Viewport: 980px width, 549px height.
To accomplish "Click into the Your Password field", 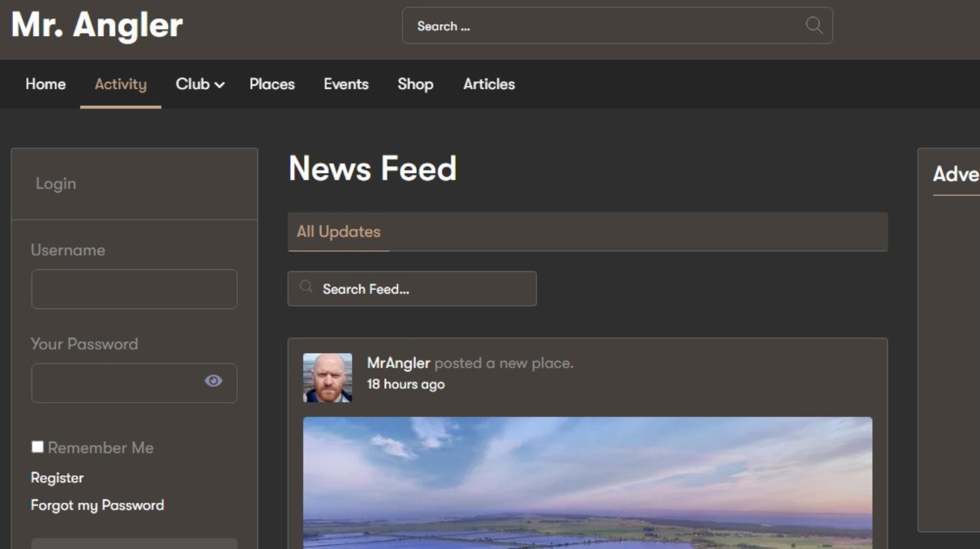I will [134, 383].
